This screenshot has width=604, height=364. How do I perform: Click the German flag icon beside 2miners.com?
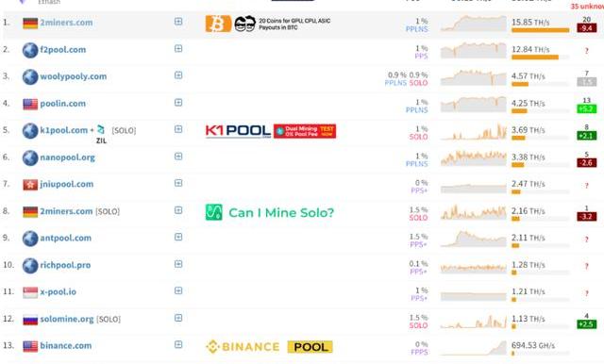click(30, 23)
